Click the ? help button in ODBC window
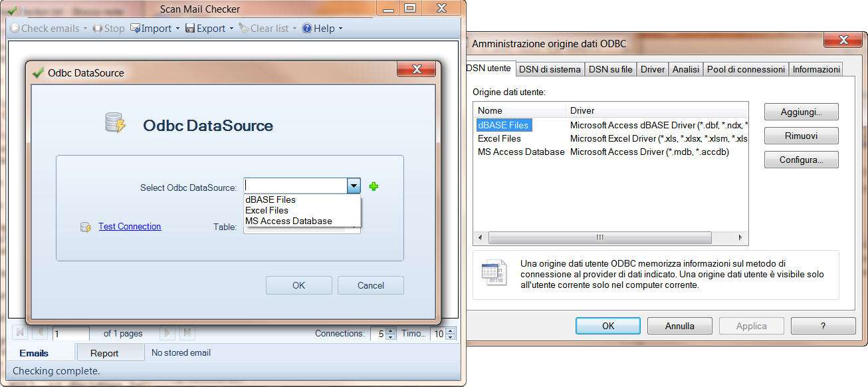868x387 pixels. (x=823, y=326)
